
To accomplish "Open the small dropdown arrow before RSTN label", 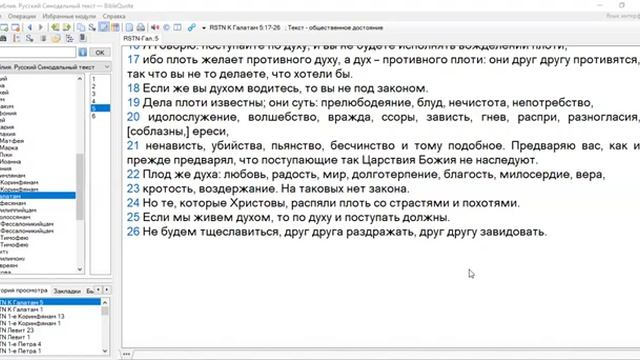I will click(x=204, y=28).
